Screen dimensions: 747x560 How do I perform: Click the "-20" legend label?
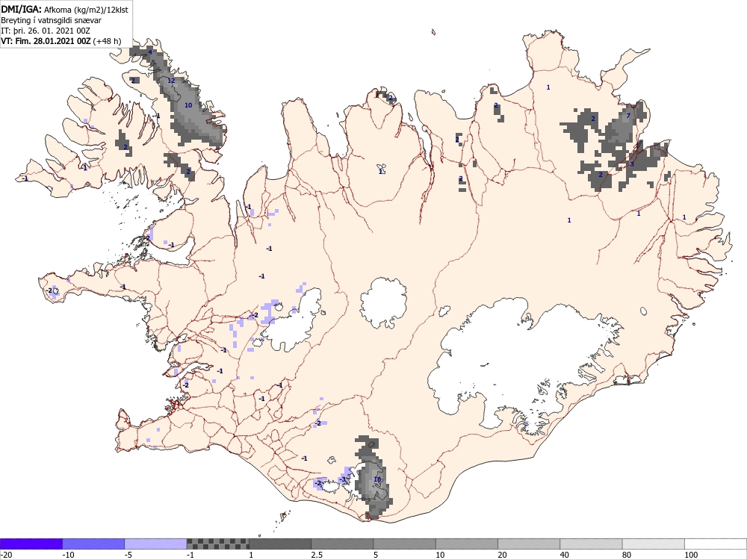coord(6,555)
